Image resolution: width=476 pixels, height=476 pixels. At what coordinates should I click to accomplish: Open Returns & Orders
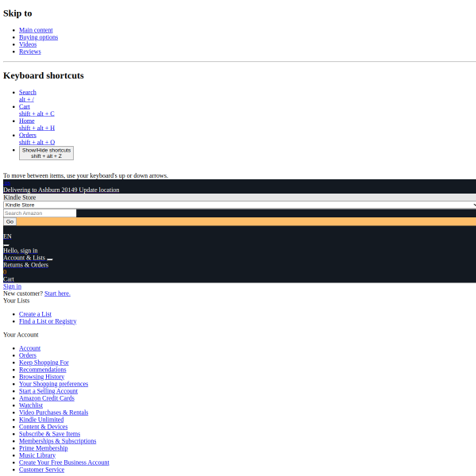(26, 265)
